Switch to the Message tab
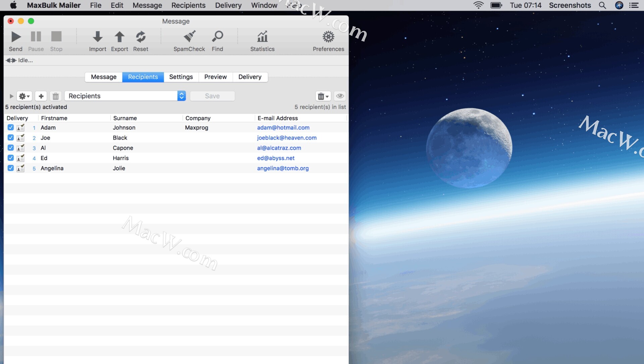644x364 pixels. click(x=104, y=77)
